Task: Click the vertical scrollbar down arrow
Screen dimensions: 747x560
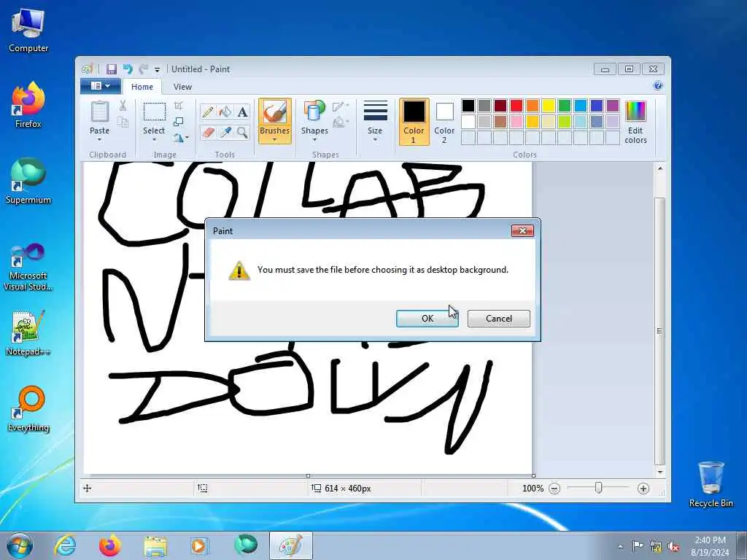Action: [x=659, y=472]
